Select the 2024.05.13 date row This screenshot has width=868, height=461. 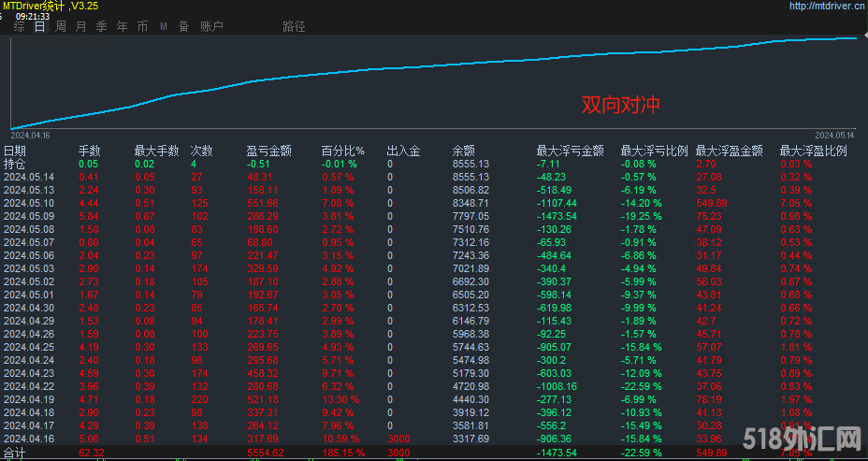tap(29, 190)
